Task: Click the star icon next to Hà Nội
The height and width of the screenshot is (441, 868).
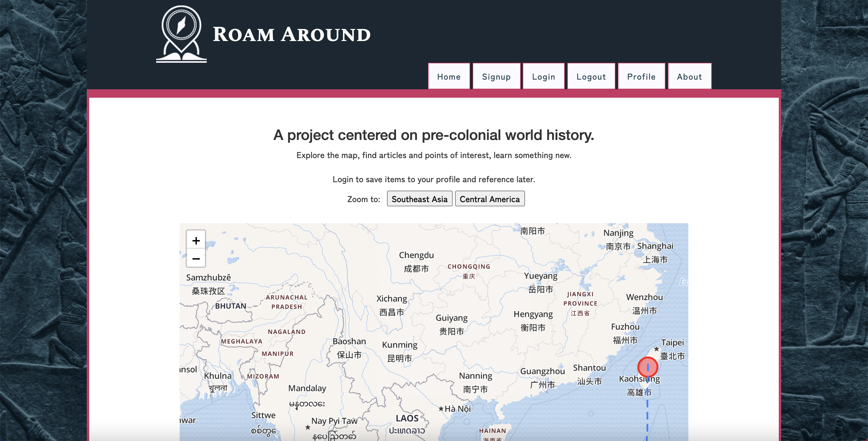Action: tap(441, 409)
